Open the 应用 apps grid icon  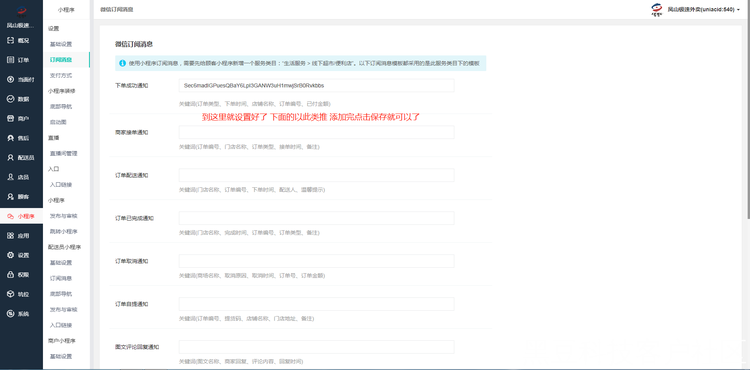[11, 236]
